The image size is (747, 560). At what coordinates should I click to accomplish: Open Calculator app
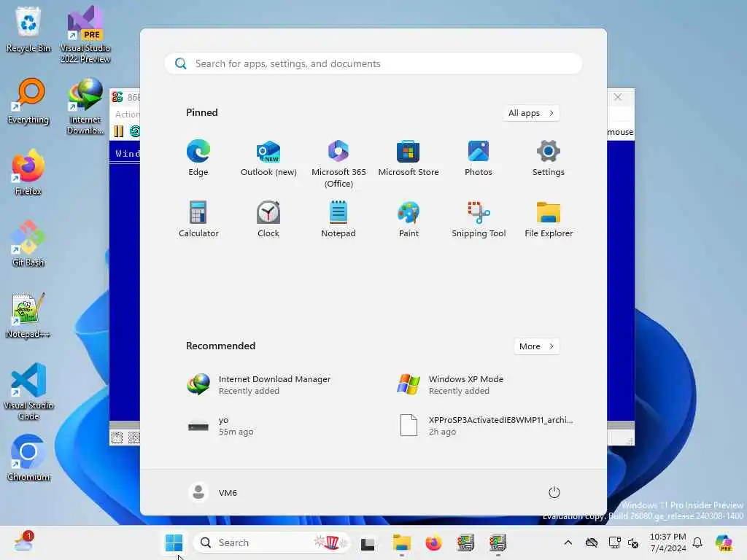(198, 219)
